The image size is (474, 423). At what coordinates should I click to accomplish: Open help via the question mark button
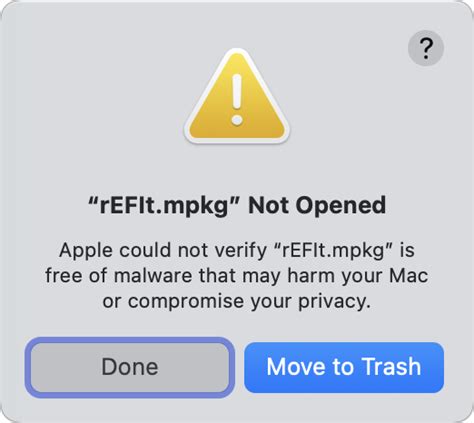pyautogui.click(x=426, y=48)
